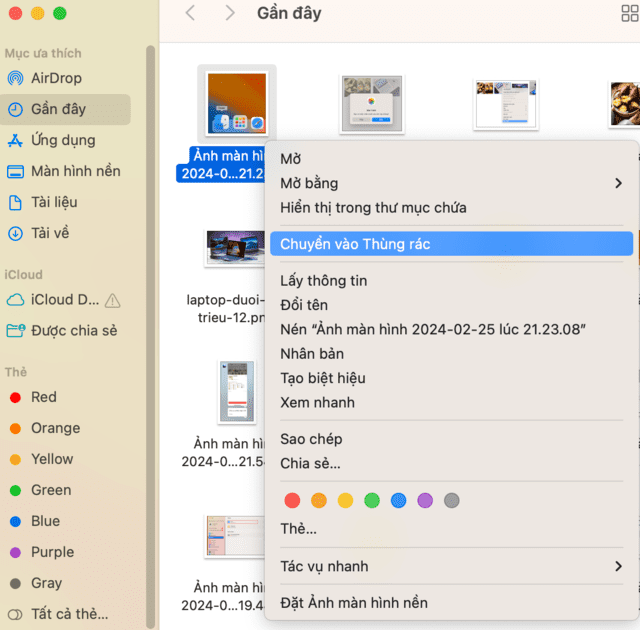Choose Hiển thị trong thư mục chứa
Image resolution: width=640 pixels, height=630 pixels.
pos(451,208)
